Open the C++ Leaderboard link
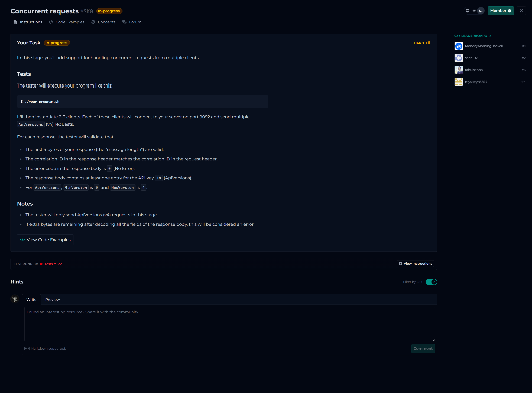 (x=472, y=36)
